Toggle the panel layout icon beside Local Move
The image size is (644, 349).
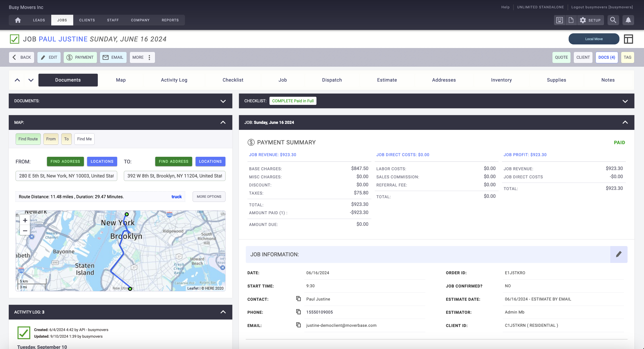[x=628, y=39]
